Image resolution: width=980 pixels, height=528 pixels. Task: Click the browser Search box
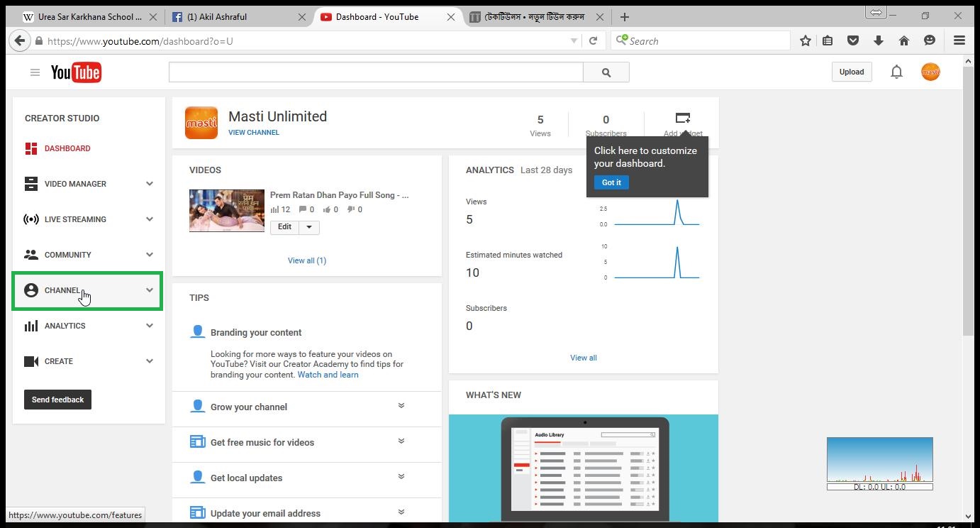[x=702, y=41]
